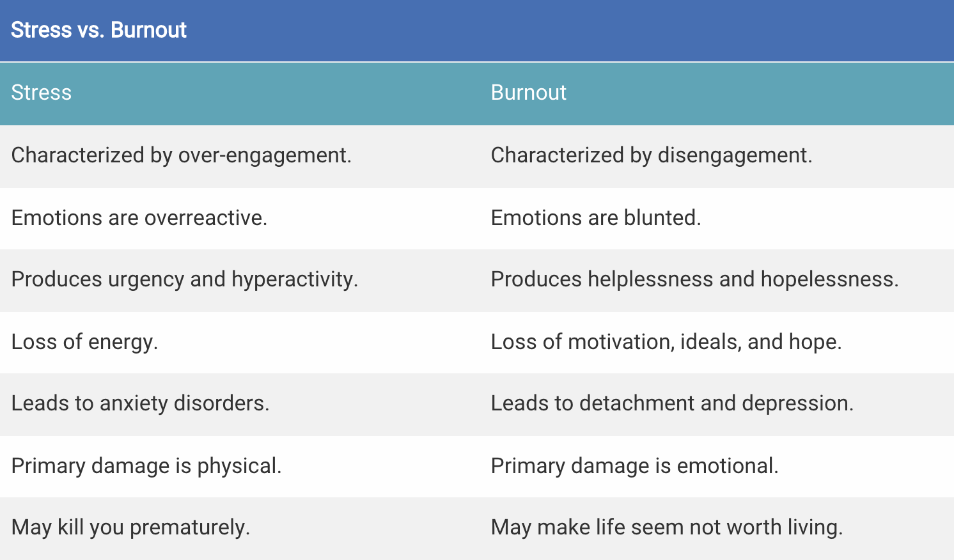Click the word 'hyperactivity' in stress column
The image size is (954, 560).
pos(293,279)
